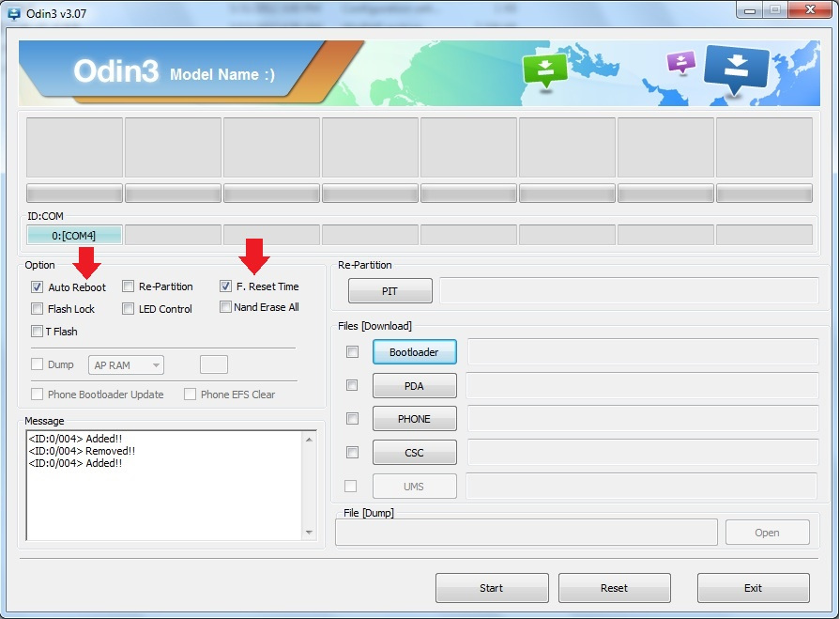The height and width of the screenshot is (619, 840).
Task: Select the CSC file button
Action: click(x=414, y=453)
